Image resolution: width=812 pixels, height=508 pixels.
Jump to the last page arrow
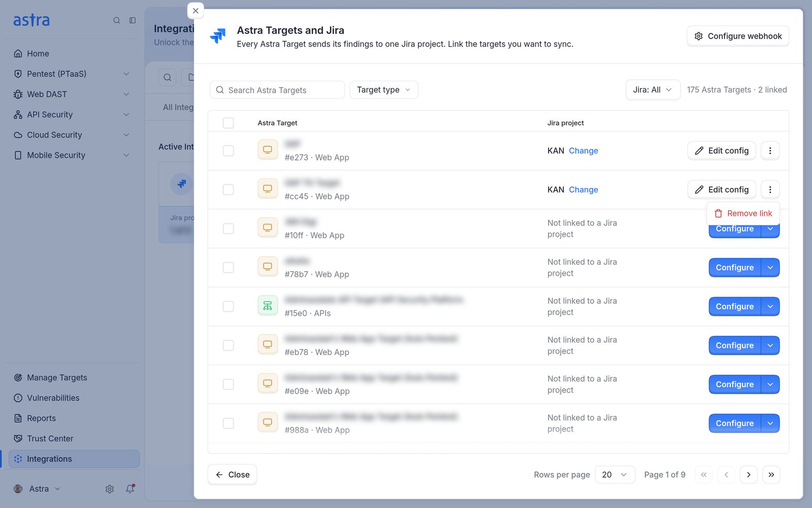point(771,474)
